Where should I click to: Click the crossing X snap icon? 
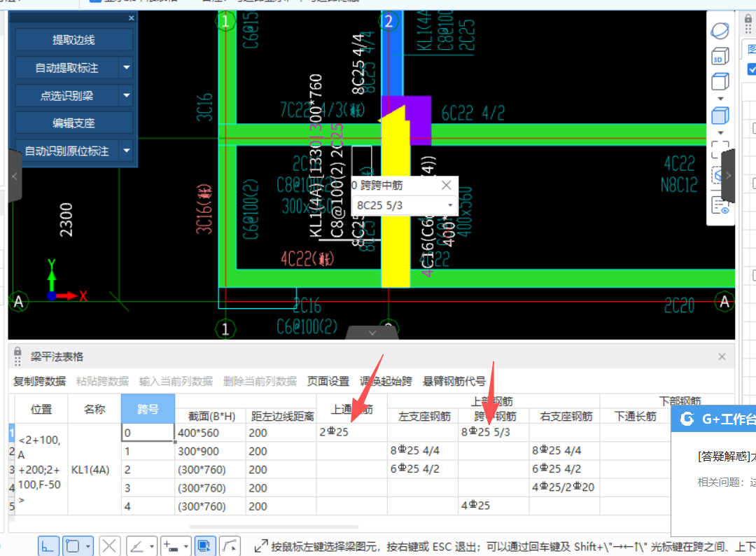pyautogui.click(x=109, y=546)
